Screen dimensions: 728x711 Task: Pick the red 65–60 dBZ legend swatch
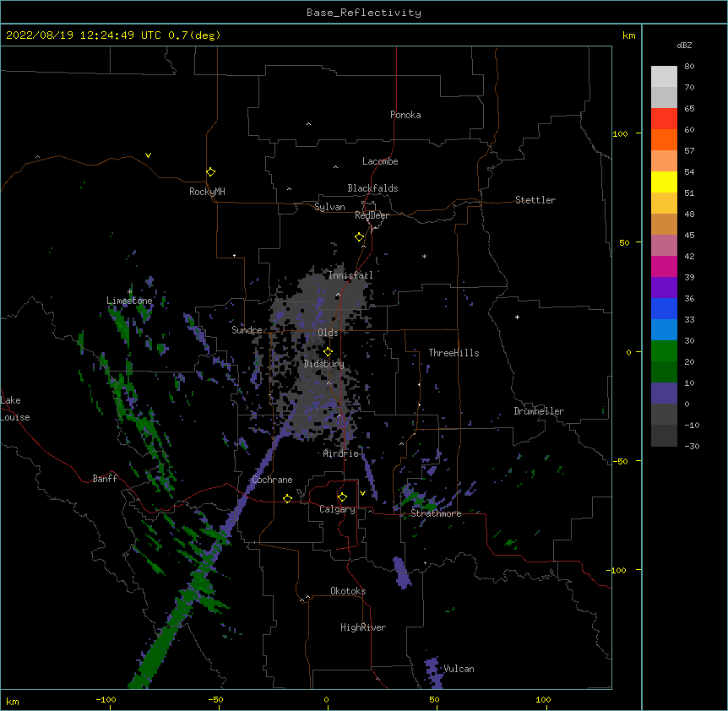[x=664, y=118]
